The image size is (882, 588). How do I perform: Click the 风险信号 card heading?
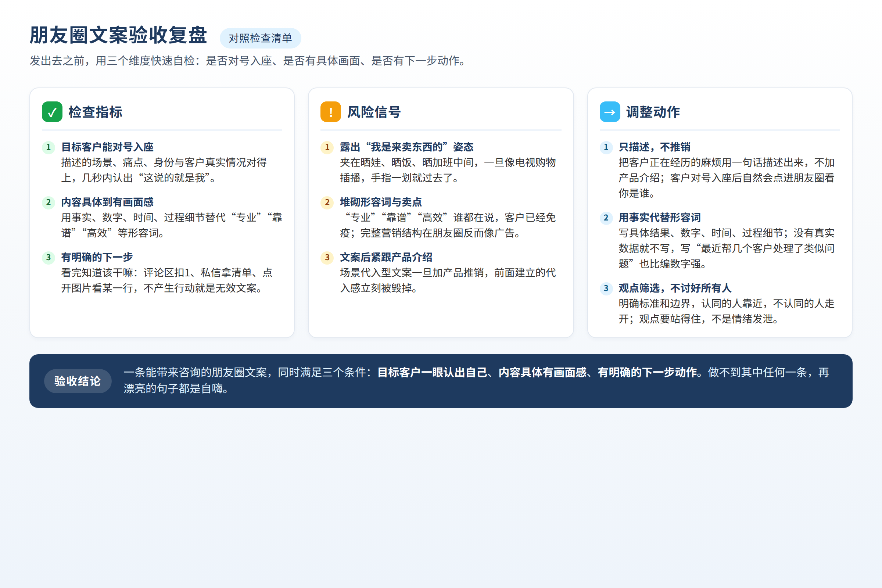[x=374, y=112]
